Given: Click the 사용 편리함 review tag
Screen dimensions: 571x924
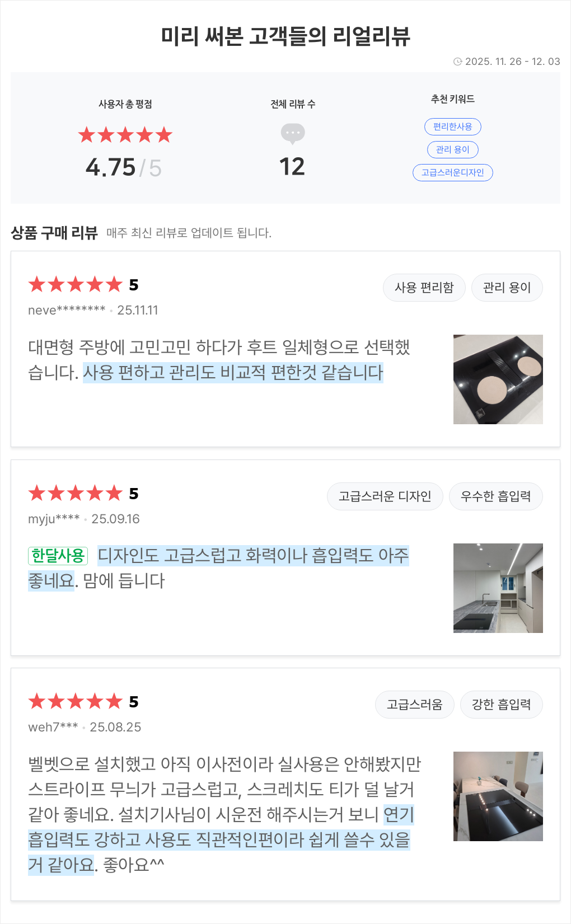Looking at the screenshot, I should coord(424,288).
